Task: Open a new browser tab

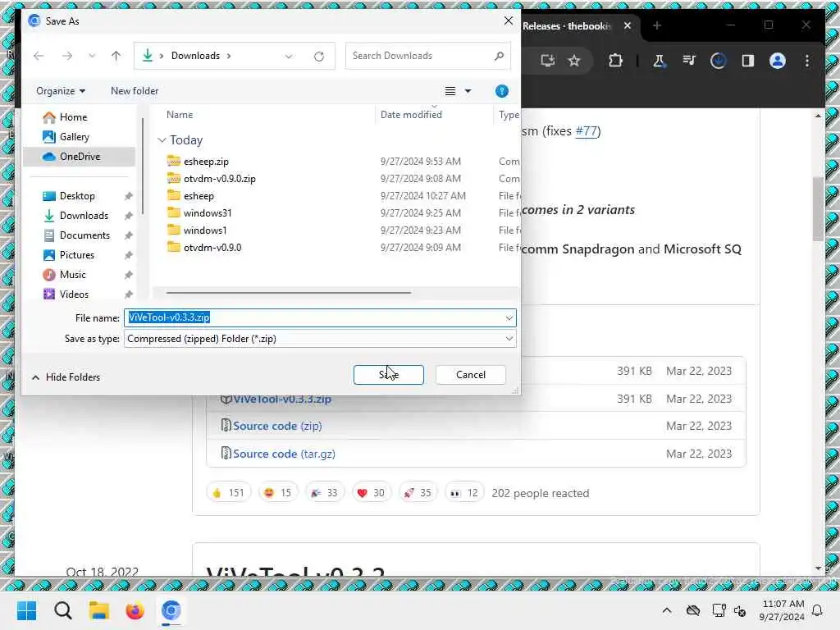Action: 657,25
